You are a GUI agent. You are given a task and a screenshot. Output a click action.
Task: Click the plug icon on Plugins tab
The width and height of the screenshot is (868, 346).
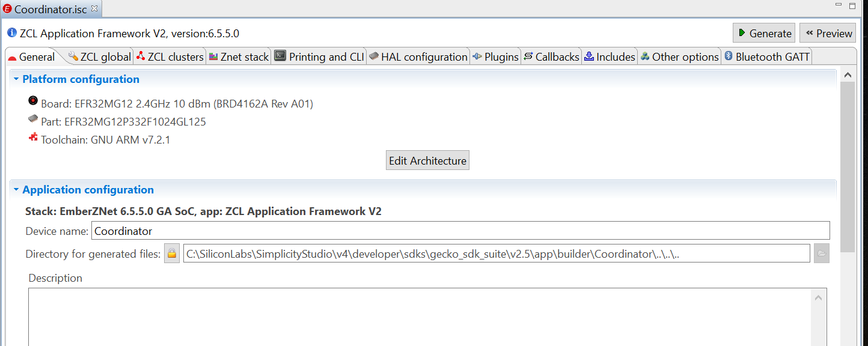477,56
